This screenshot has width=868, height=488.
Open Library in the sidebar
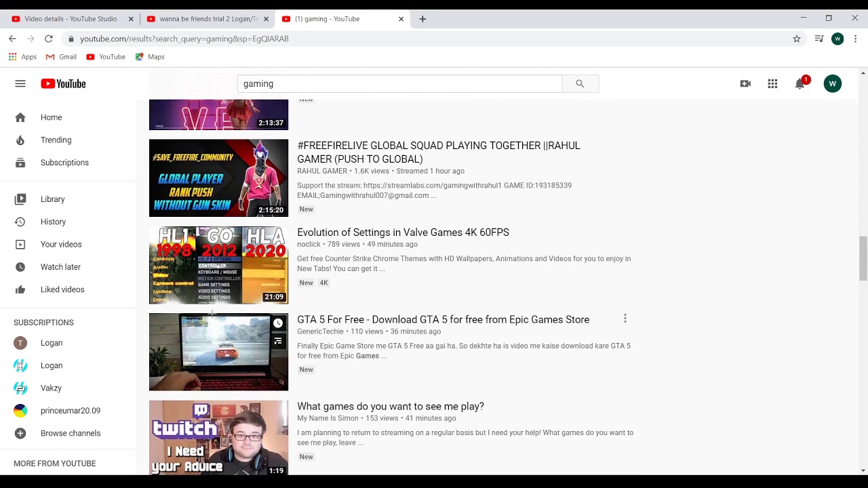click(x=52, y=199)
